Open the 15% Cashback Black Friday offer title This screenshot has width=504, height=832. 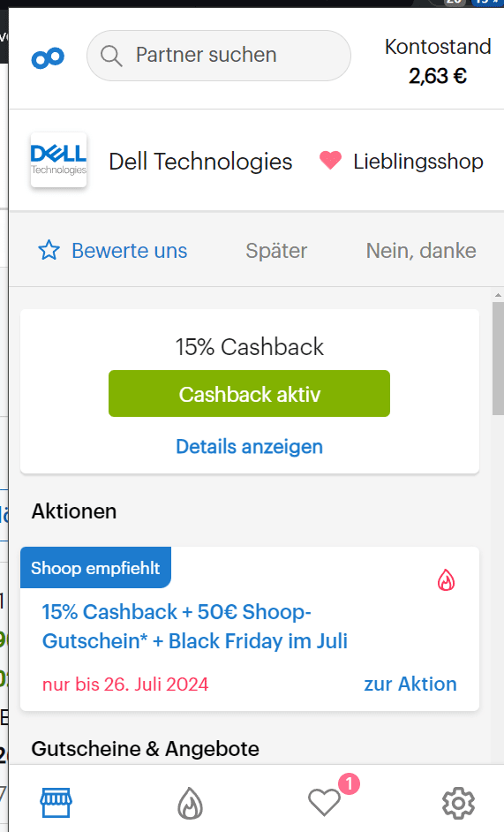tap(195, 627)
